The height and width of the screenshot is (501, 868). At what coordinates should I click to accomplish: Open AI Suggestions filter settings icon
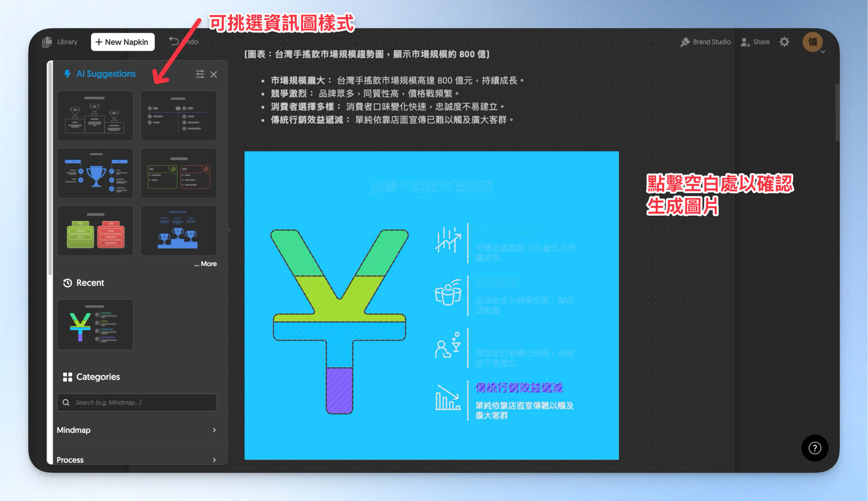click(200, 74)
